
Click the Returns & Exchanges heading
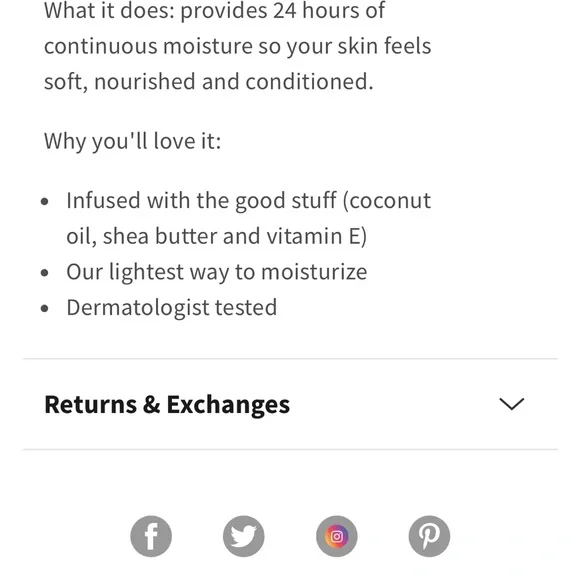pos(167,405)
